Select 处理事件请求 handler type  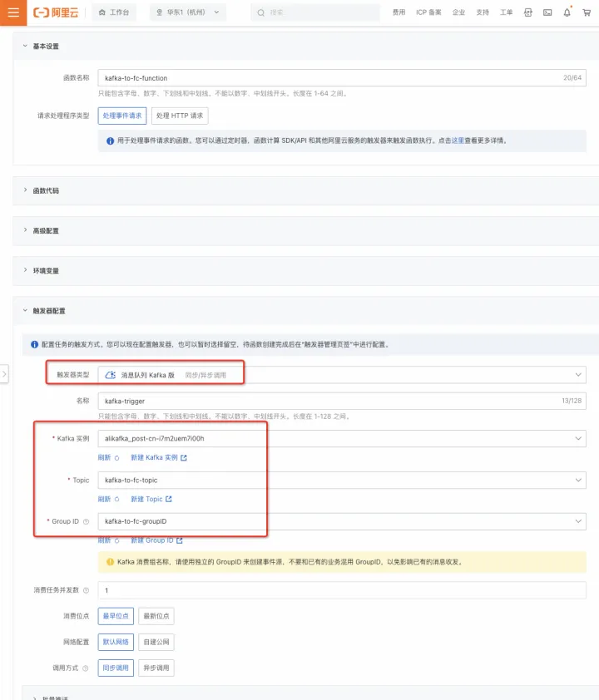(122, 116)
